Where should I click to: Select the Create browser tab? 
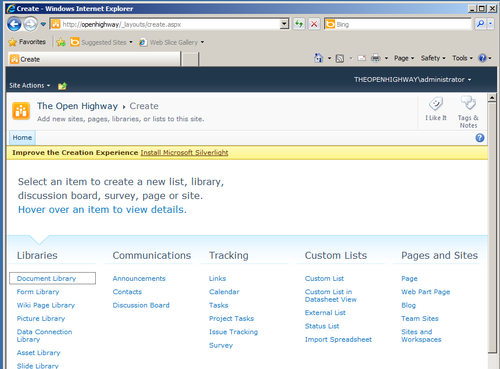[x=94, y=59]
